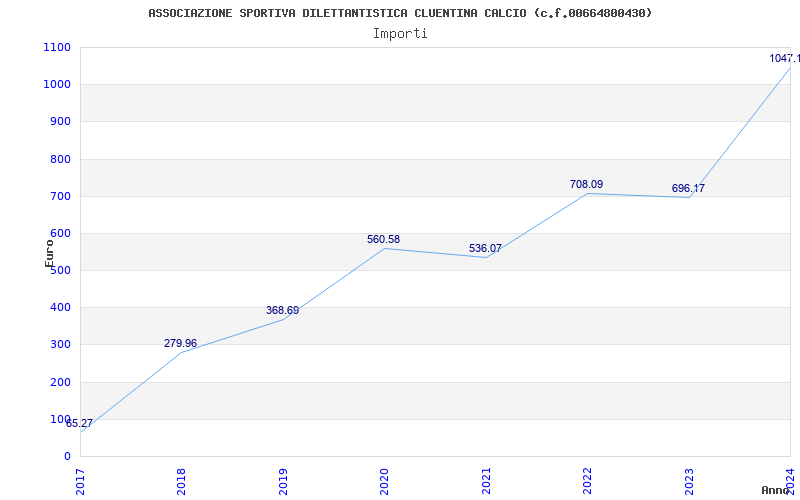Click the y-axis tick value 900
Screen dimensions: 800x500
(60, 122)
